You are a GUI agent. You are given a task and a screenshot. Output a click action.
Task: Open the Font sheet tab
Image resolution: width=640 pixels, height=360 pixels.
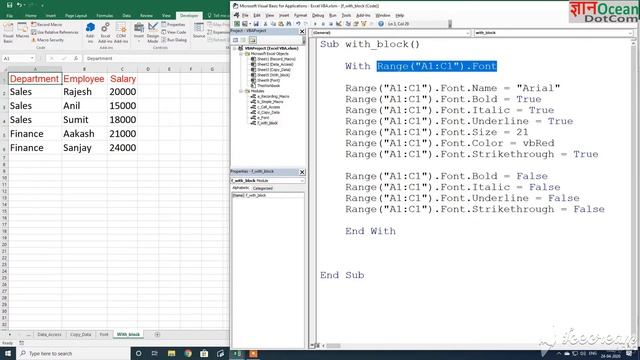click(x=104, y=334)
